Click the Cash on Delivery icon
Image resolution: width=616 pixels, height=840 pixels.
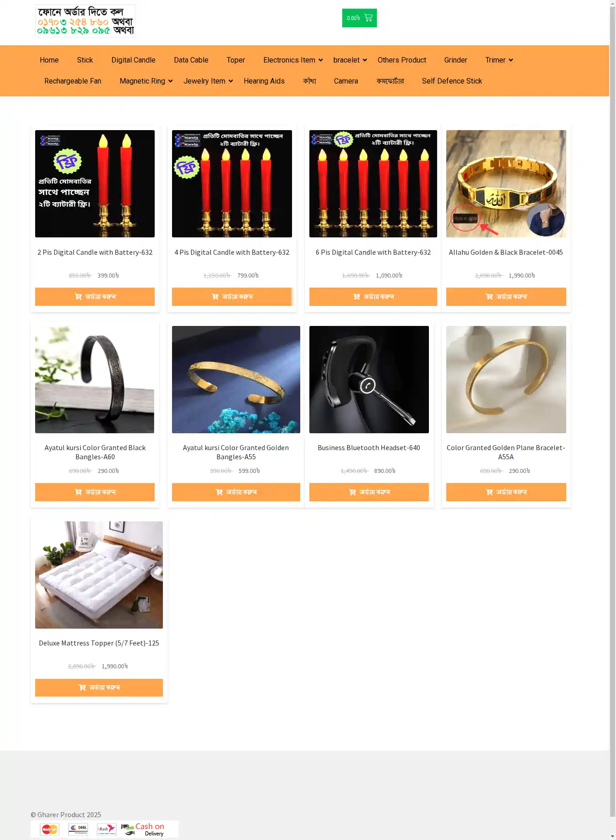coord(142,829)
